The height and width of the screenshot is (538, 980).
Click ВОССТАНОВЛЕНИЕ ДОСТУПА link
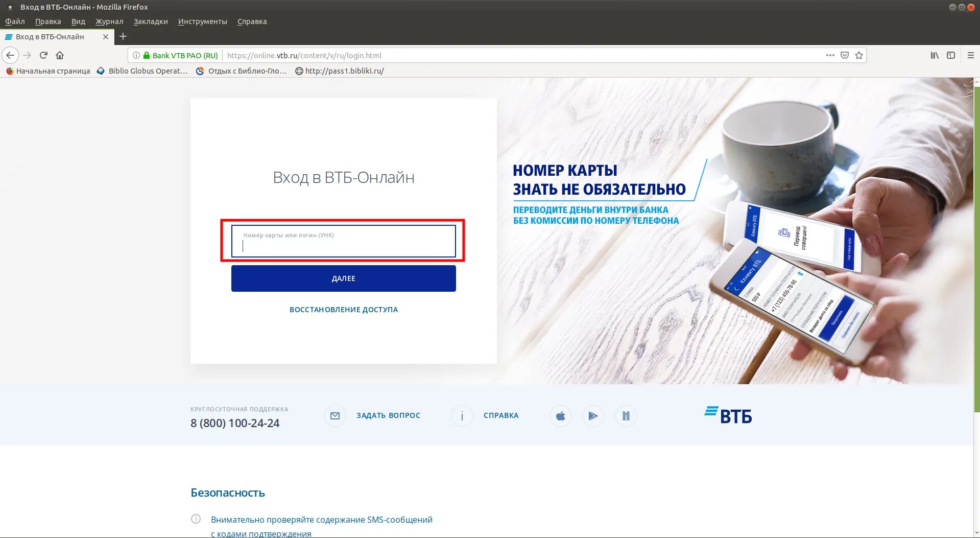tap(343, 310)
